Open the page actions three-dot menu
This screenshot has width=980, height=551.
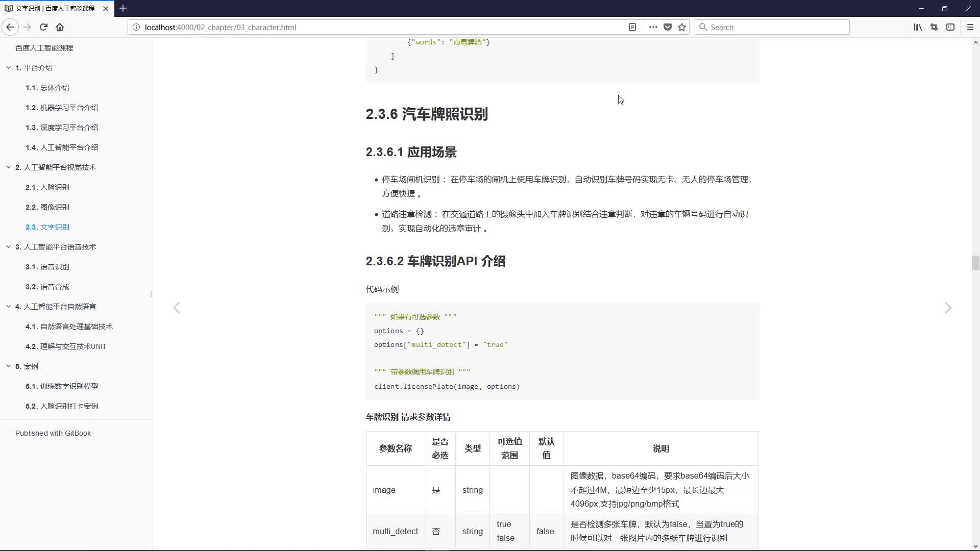click(x=653, y=27)
